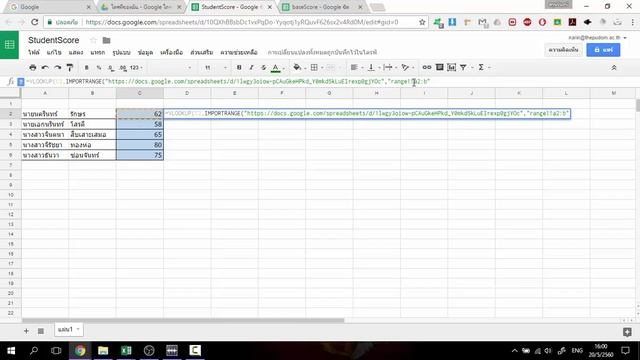Add a new sheet with the plus icon

click(x=26, y=331)
